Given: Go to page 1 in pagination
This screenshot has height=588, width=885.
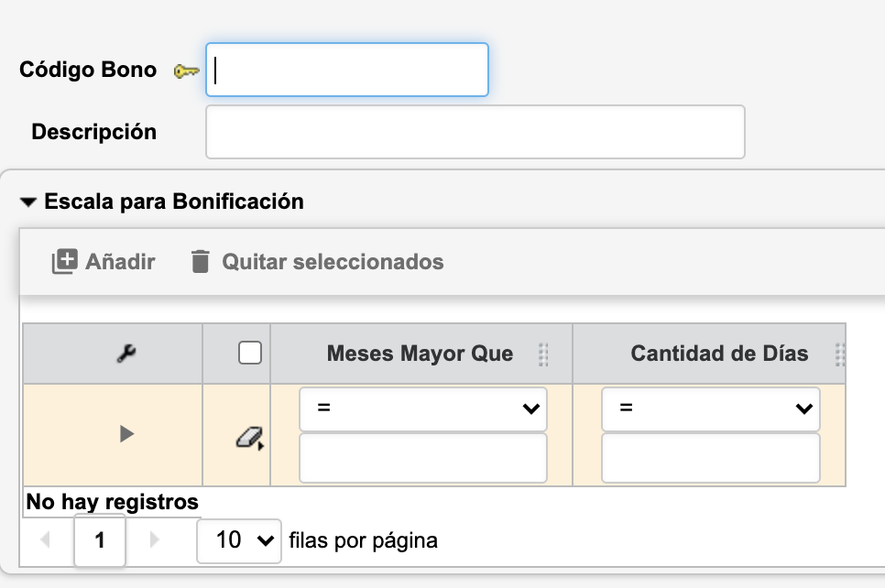Looking at the screenshot, I should point(100,540).
